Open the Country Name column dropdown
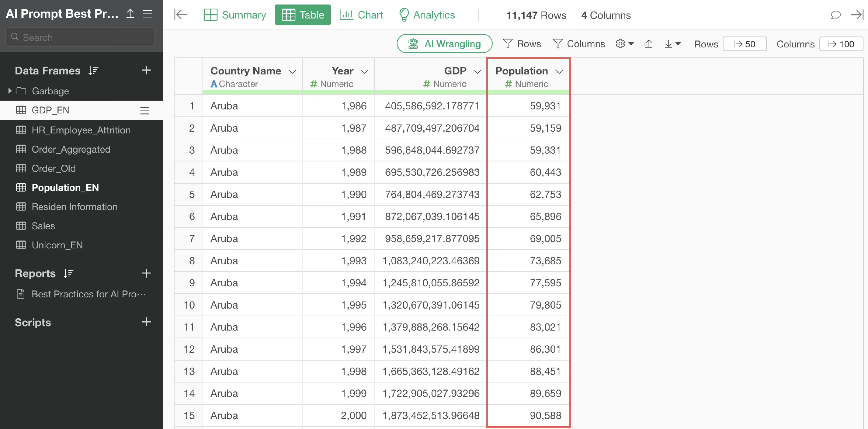This screenshot has height=429, width=868. [x=292, y=71]
